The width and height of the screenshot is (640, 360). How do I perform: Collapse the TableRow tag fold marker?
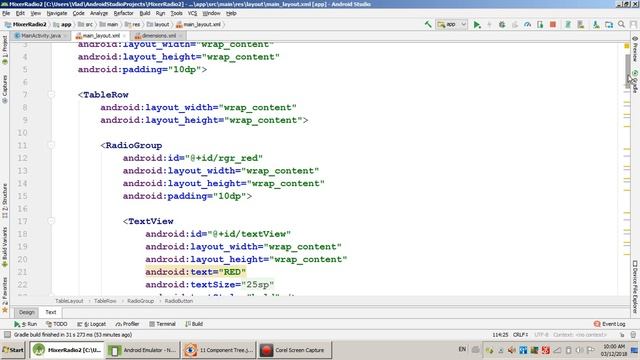51,95
